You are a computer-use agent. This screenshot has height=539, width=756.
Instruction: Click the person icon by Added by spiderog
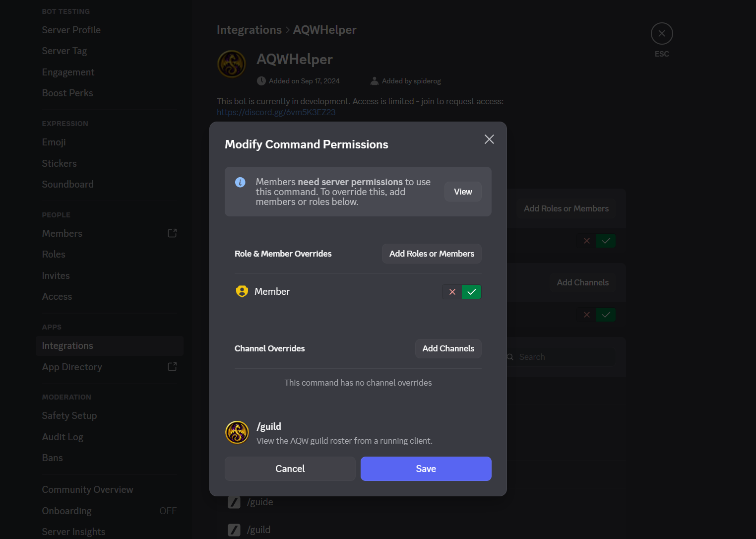click(375, 81)
